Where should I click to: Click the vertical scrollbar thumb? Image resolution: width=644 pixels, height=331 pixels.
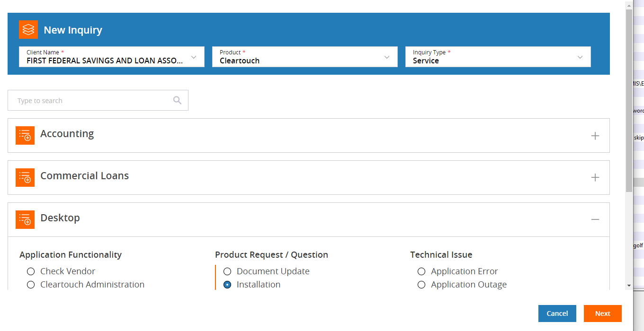coord(629,100)
